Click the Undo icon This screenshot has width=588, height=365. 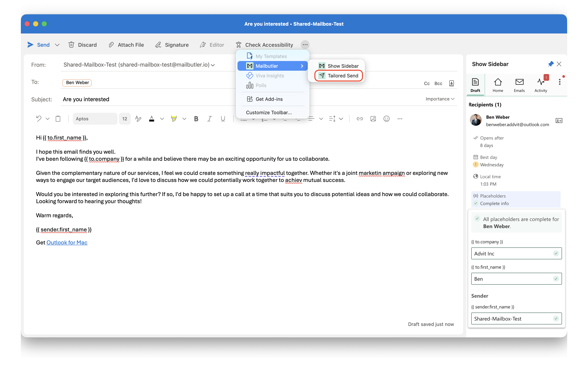tap(39, 119)
